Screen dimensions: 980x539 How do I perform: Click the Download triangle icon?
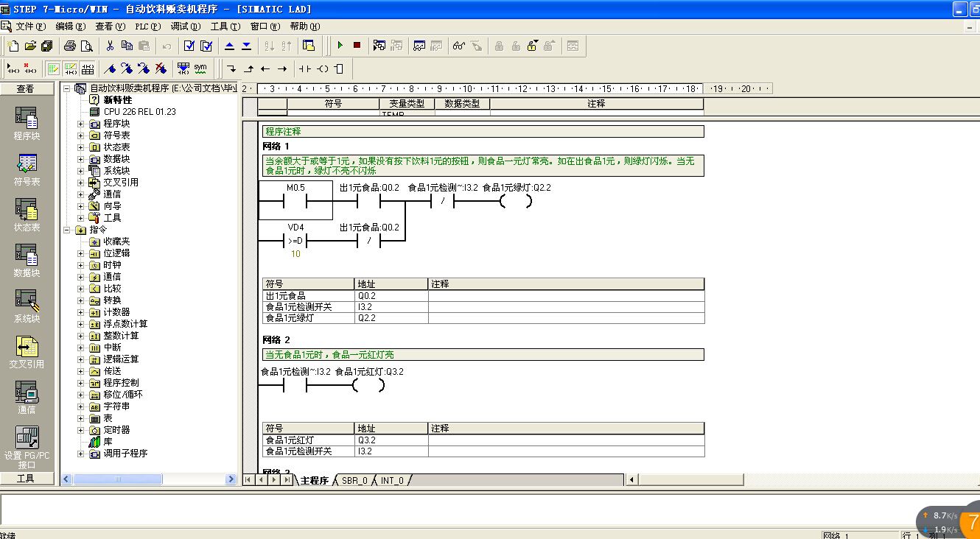pos(246,46)
